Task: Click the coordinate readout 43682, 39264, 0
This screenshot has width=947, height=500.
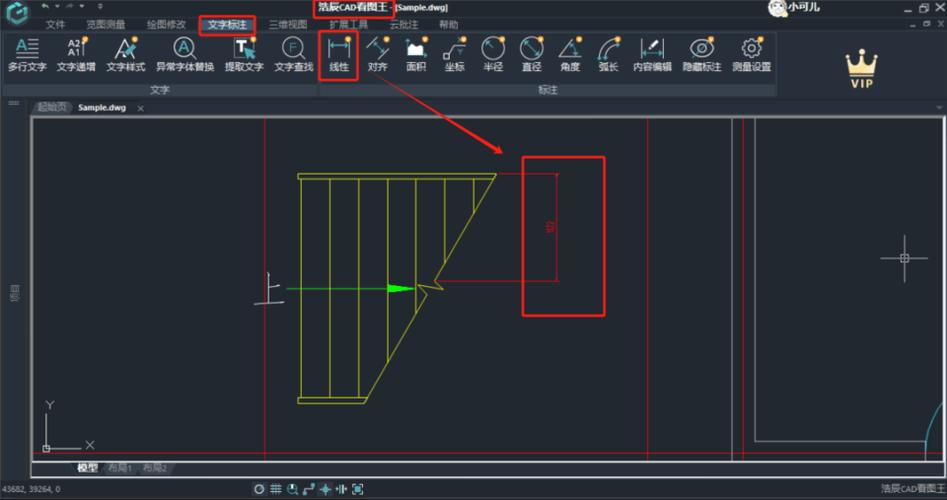Action: coord(31,489)
